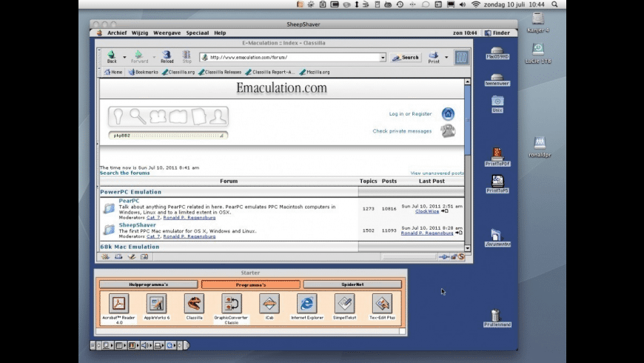
Task: Start Internet Explorer from launcher
Action: 306,303
